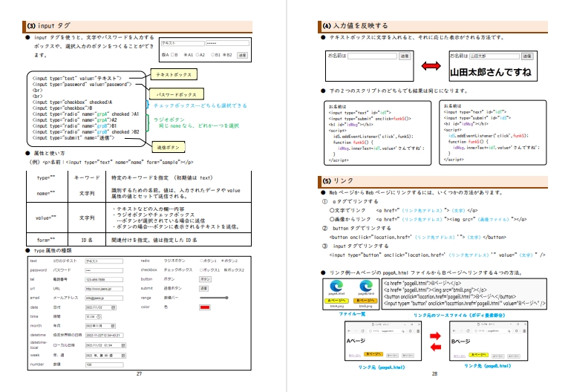Click orange Bページへ button in the Aページ window
Image resolution: width=568 pixels, height=392 pixels.
(x=373, y=354)
